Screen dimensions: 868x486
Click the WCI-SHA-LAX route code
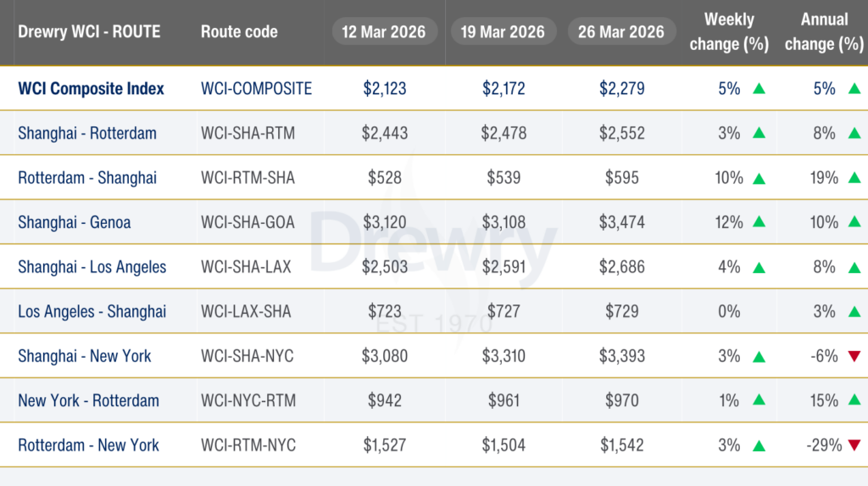coord(246,267)
